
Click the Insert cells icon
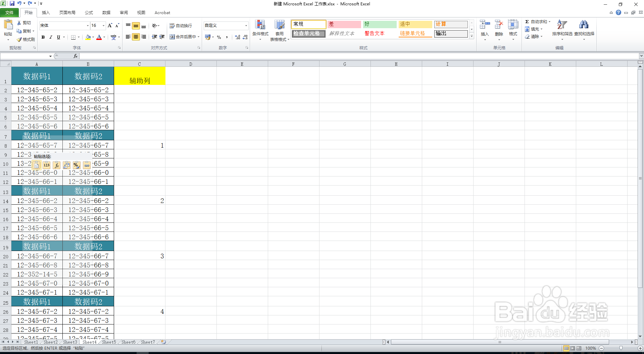point(485,24)
